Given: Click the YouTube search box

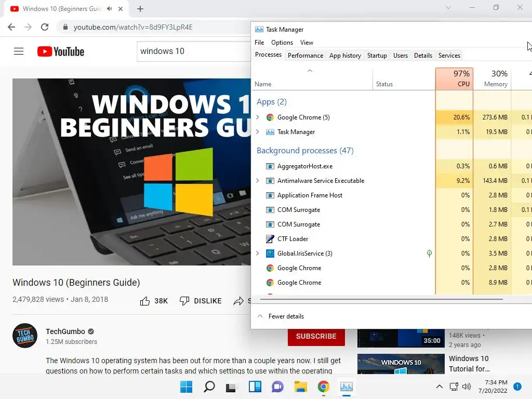Looking at the screenshot, I should [x=194, y=51].
